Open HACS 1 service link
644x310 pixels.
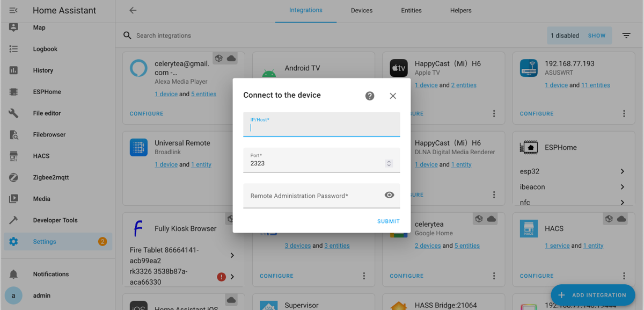pyautogui.click(x=557, y=246)
